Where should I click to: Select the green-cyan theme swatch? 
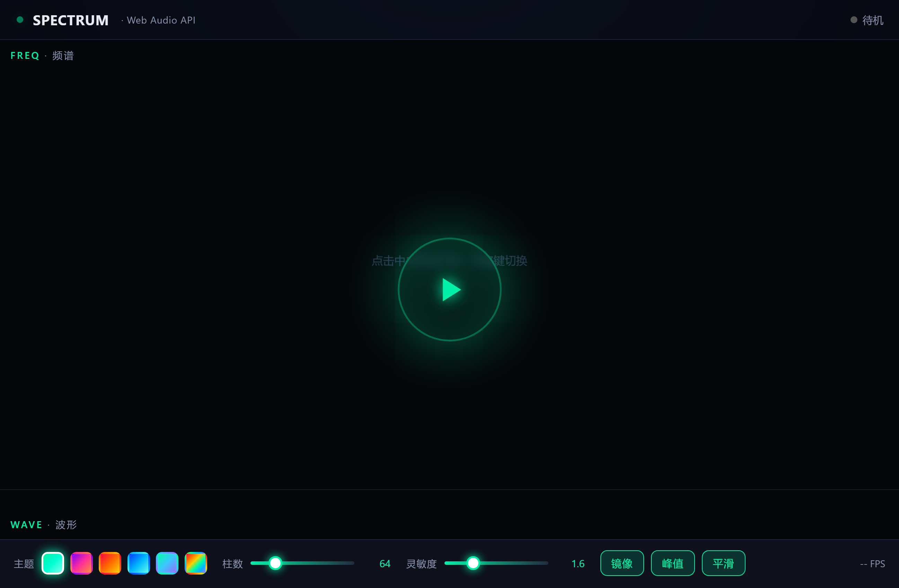[x=53, y=563]
